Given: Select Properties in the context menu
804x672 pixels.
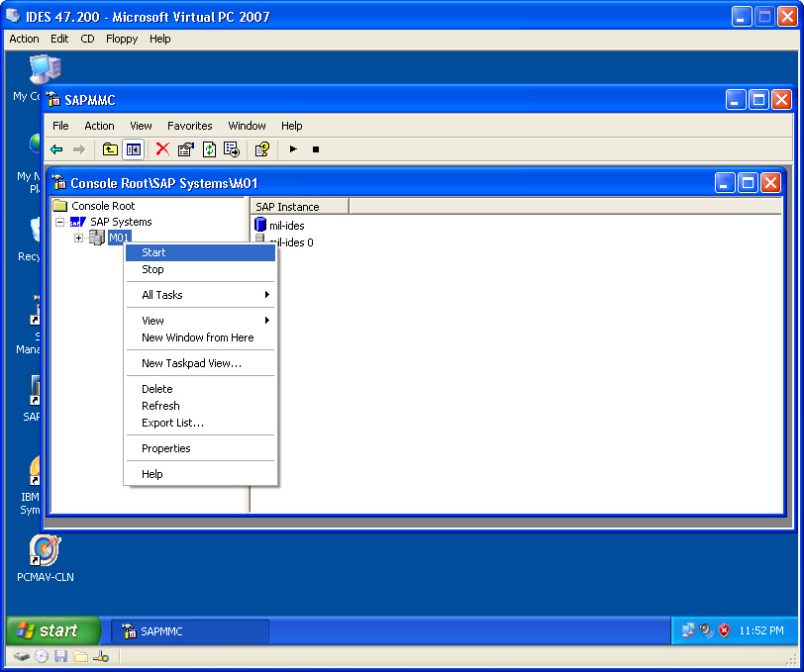Looking at the screenshot, I should click(x=165, y=448).
